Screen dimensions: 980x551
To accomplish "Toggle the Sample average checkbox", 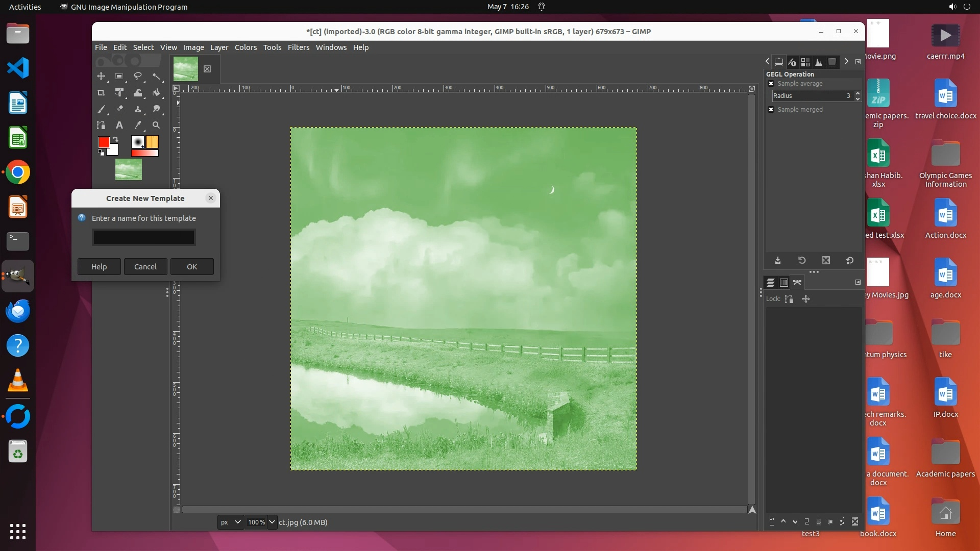I will [x=771, y=84].
